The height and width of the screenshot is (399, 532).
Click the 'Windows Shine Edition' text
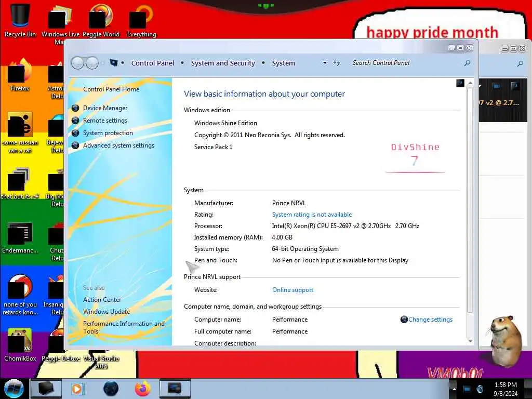(x=225, y=123)
